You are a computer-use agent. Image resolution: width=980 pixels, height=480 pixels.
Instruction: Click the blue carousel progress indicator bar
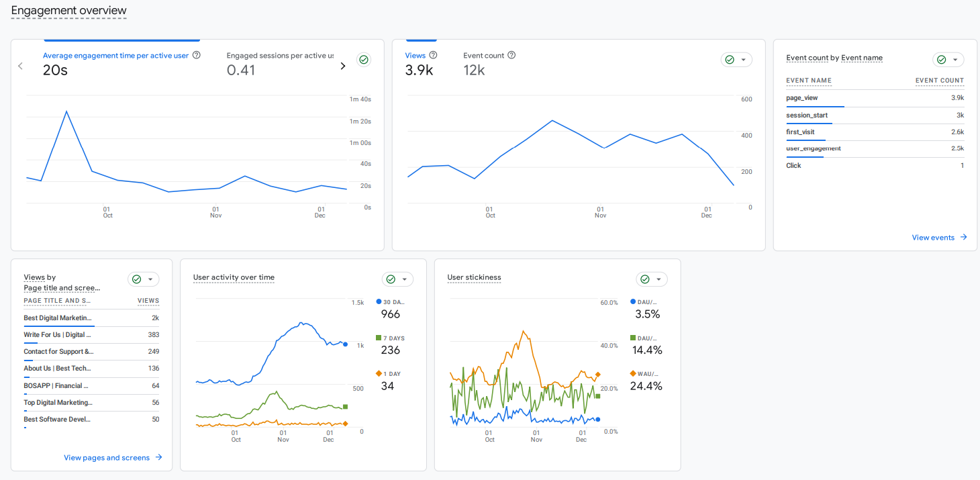tap(121, 40)
